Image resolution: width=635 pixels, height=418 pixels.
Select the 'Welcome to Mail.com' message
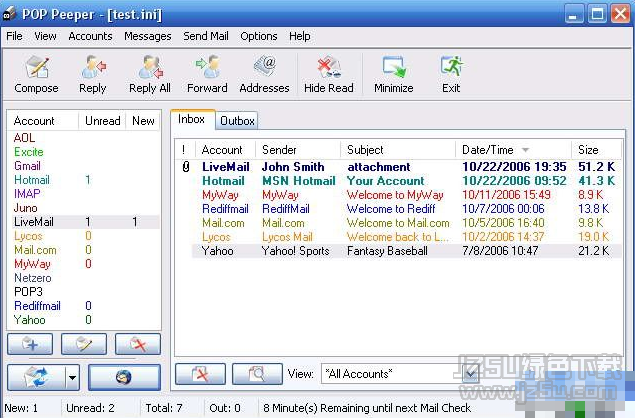click(399, 223)
